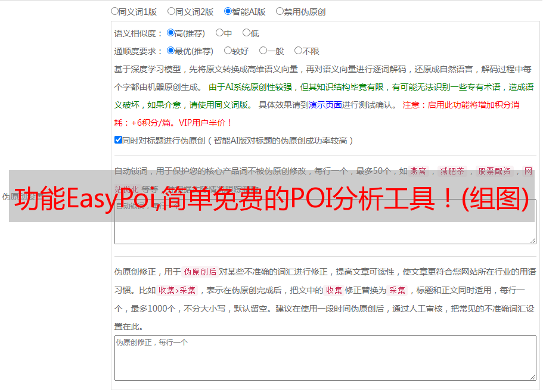
Task: Toggle 同时对标题进行伪原创 checkbox
Action: pyautogui.click(x=118, y=140)
